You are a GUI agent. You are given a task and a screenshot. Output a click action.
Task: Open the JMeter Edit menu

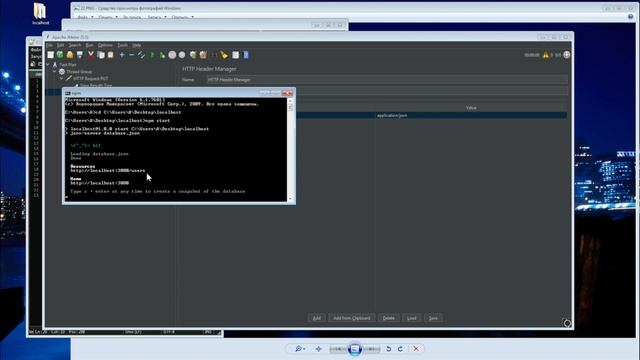coord(60,45)
